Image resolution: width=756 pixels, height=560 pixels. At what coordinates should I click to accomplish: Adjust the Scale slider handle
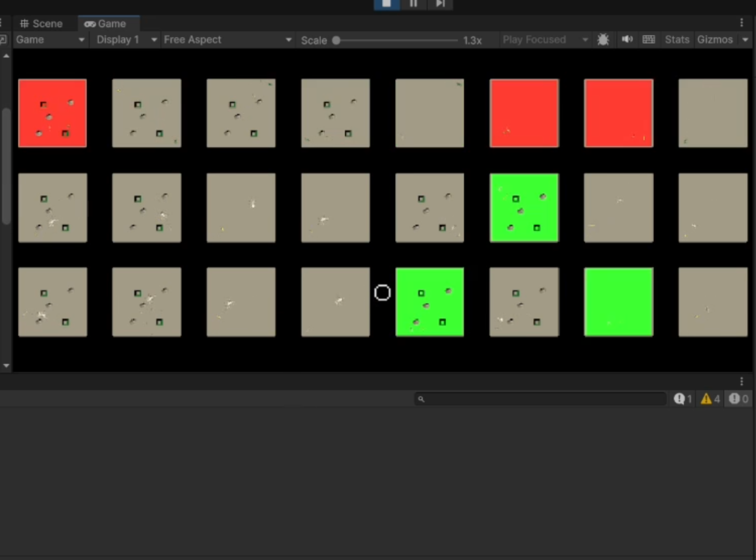pos(336,40)
